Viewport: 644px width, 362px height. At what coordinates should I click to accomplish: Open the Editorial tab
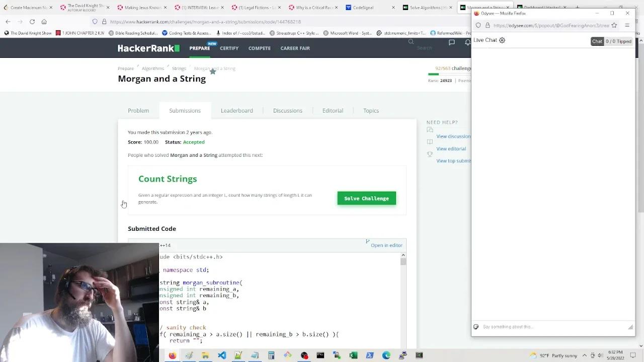point(333,111)
